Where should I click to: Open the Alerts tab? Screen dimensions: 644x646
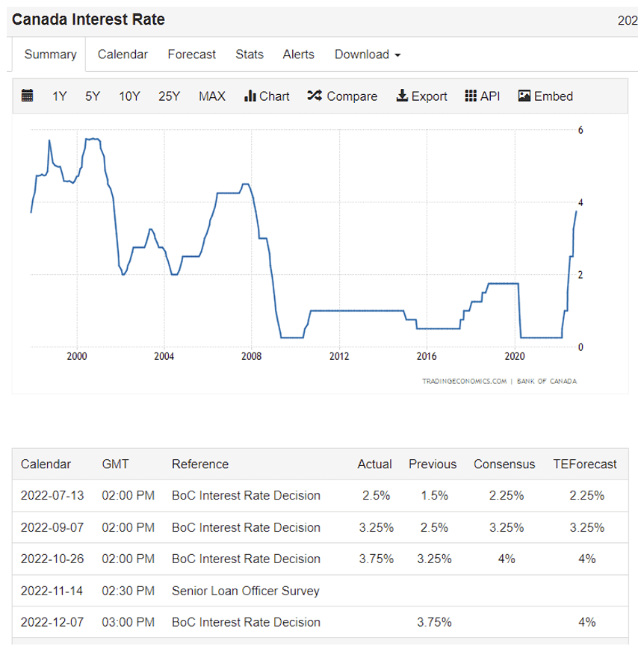pos(298,55)
